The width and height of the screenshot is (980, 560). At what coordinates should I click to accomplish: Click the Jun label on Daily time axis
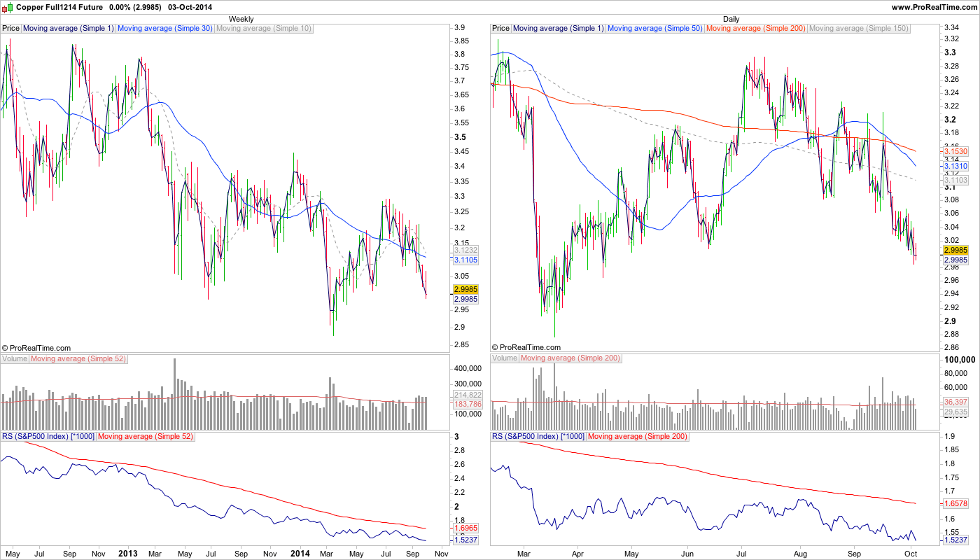pos(686,553)
